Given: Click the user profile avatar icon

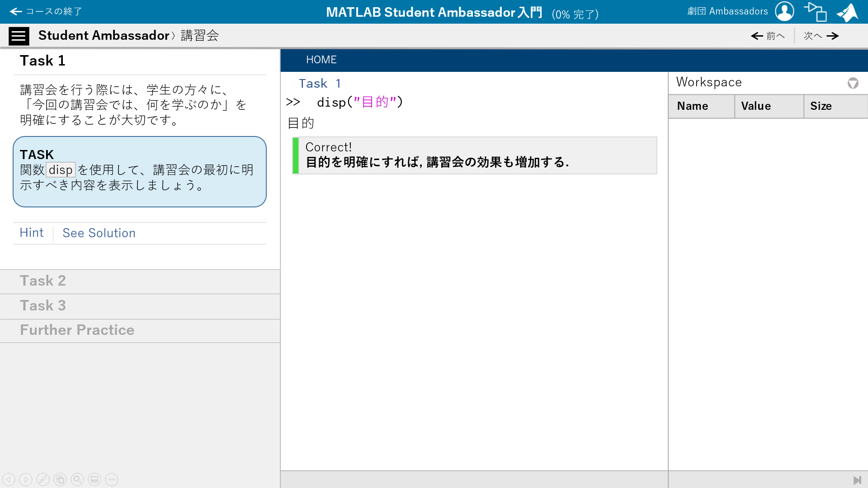Looking at the screenshot, I should coord(784,11).
